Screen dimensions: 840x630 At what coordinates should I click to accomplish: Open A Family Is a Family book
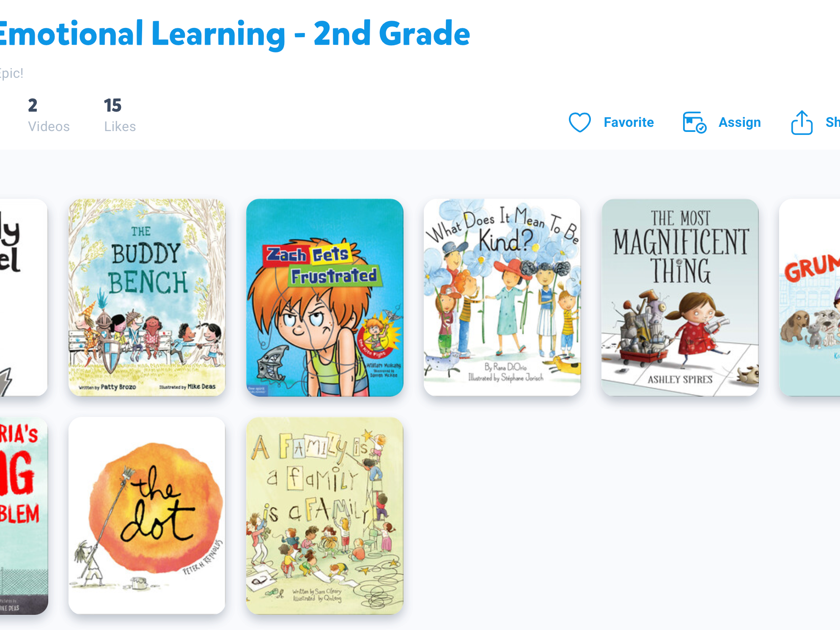(324, 515)
